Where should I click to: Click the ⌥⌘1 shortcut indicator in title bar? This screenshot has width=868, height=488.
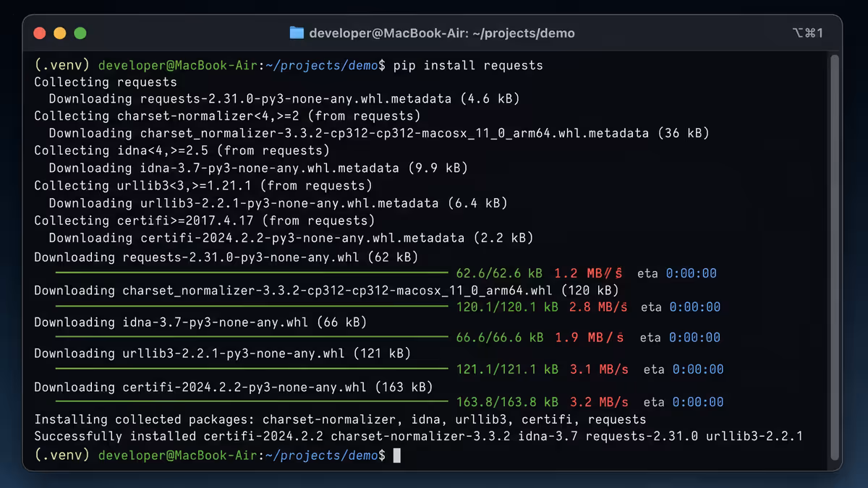[807, 33]
